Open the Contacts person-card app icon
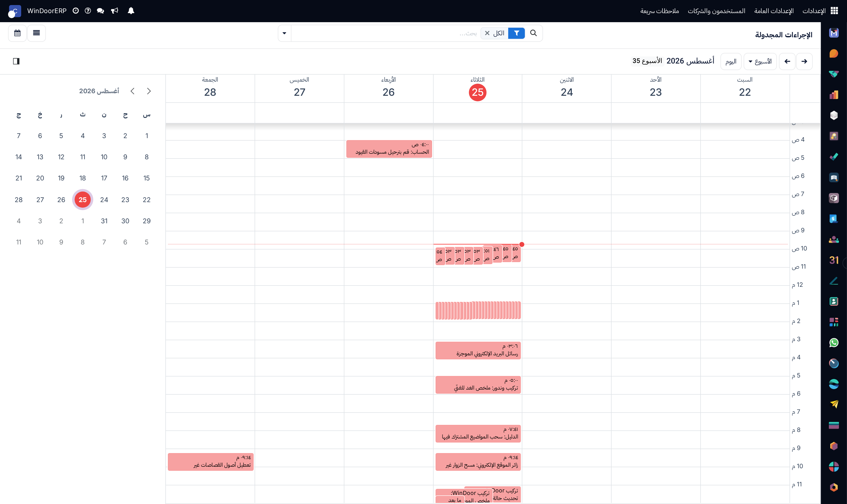This screenshot has width=847, height=504. click(x=834, y=302)
